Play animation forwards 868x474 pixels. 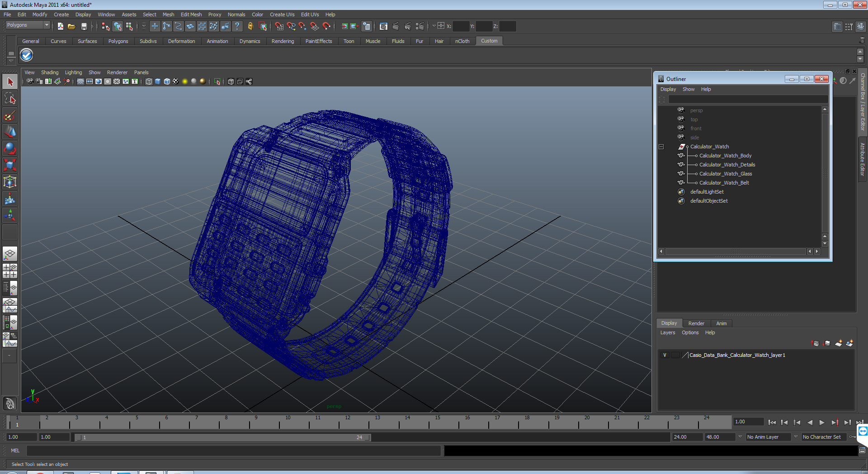(x=822, y=422)
